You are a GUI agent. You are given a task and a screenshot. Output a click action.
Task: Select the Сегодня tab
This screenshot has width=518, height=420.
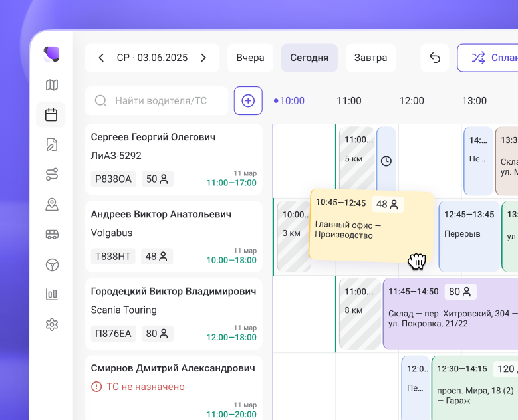309,58
